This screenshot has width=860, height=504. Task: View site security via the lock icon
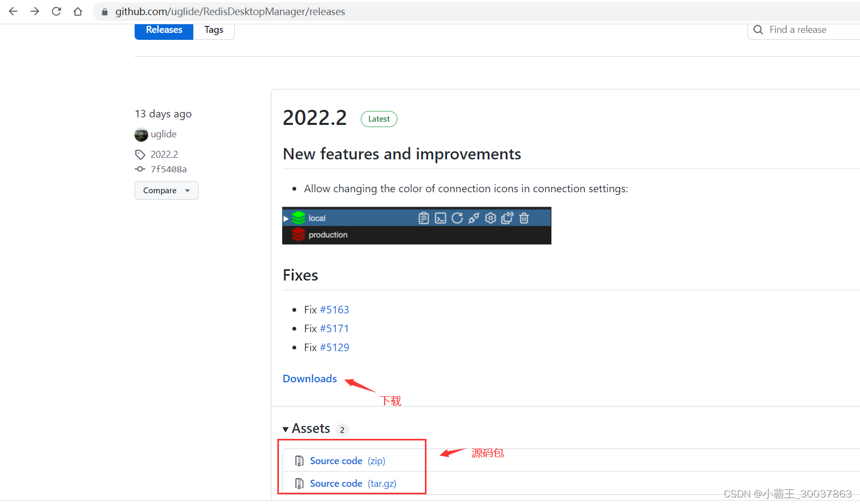[x=104, y=12]
